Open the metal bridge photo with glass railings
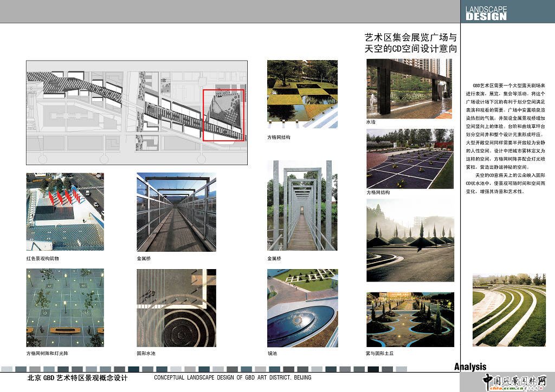 176,212
